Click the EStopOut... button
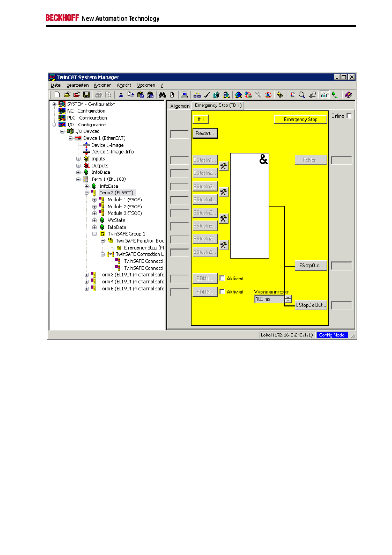Screen dimensions: 392x555 click(311, 266)
